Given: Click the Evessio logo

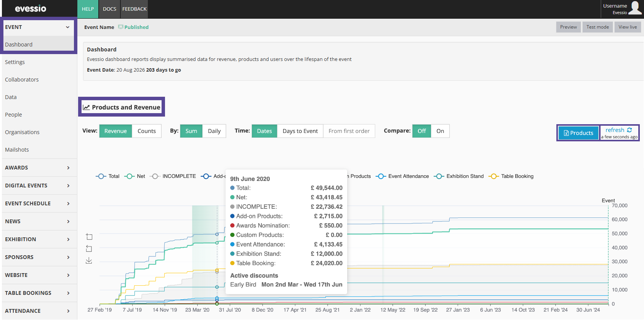Looking at the screenshot, I should 30,9.
